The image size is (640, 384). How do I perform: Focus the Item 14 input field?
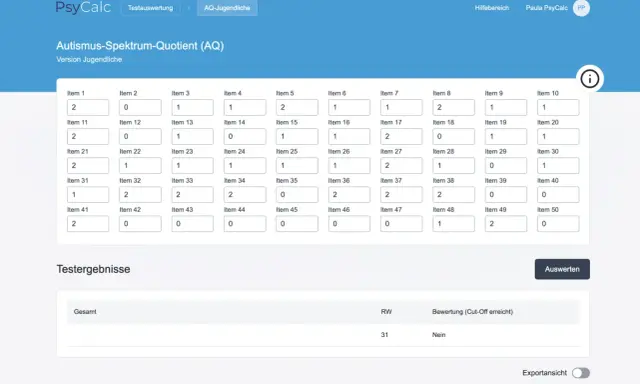tap(245, 136)
